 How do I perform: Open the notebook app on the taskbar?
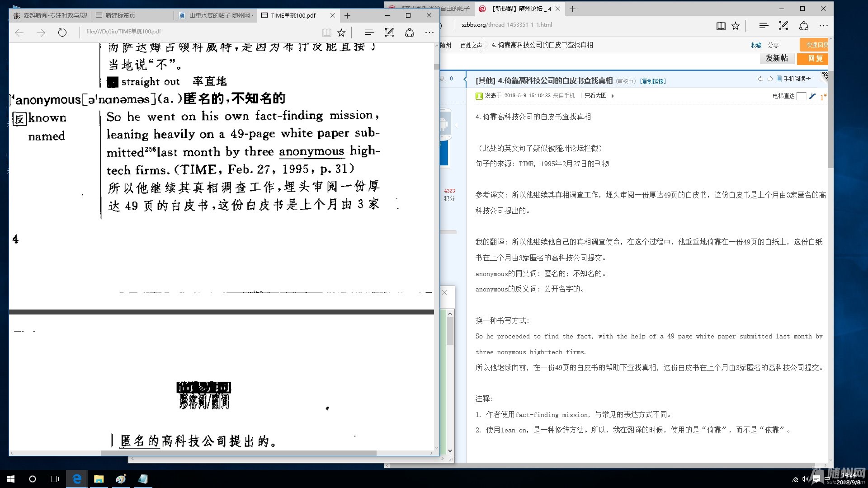click(x=143, y=479)
